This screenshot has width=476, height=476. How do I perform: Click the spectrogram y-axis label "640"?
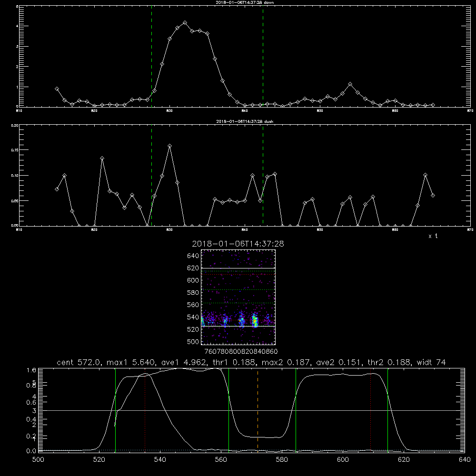(x=193, y=256)
